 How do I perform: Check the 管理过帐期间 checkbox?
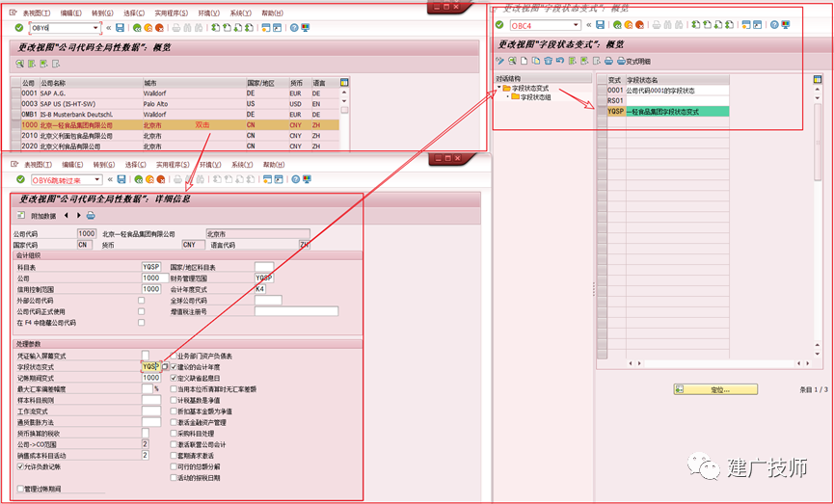(20, 489)
